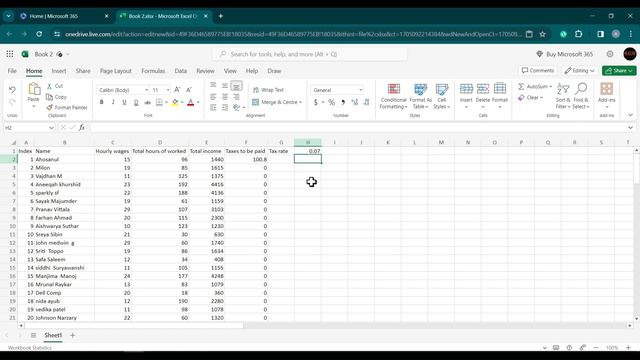640x360 pixels.
Task: Expand the Merge & Centre dropdown arrow
Action: 300,102
